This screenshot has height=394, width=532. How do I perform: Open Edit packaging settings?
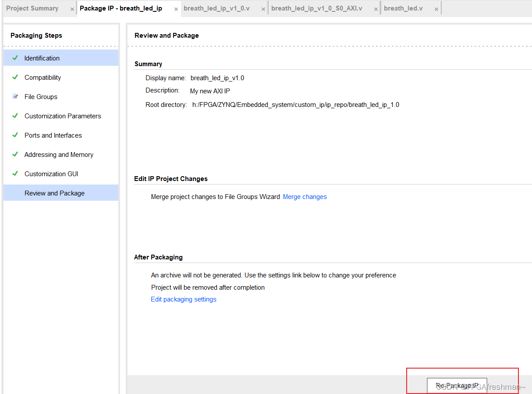[183, 299]
